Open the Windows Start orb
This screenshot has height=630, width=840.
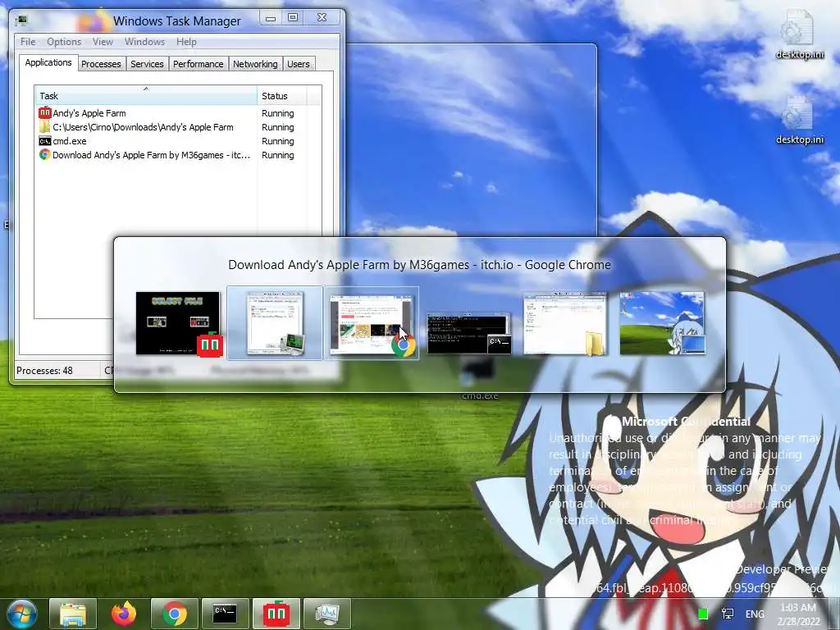coord(21,614)
